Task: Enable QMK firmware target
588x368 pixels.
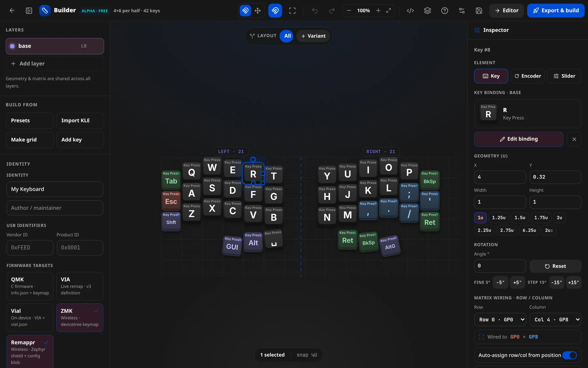Action: (30, 286)
